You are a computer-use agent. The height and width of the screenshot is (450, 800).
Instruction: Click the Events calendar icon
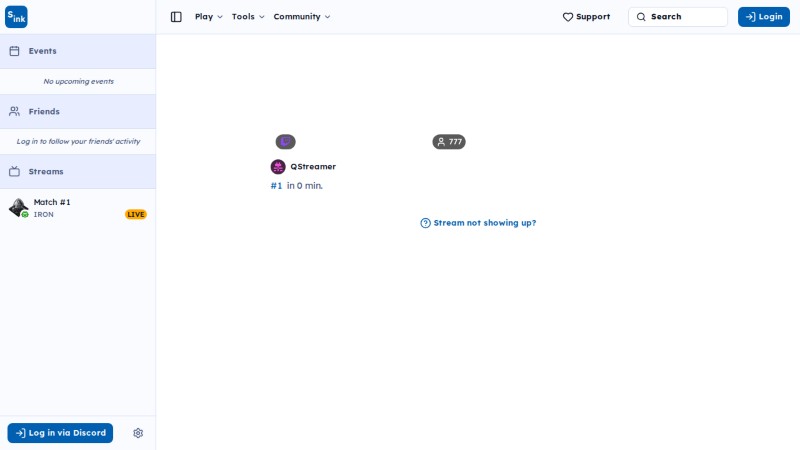pos(14,51)
